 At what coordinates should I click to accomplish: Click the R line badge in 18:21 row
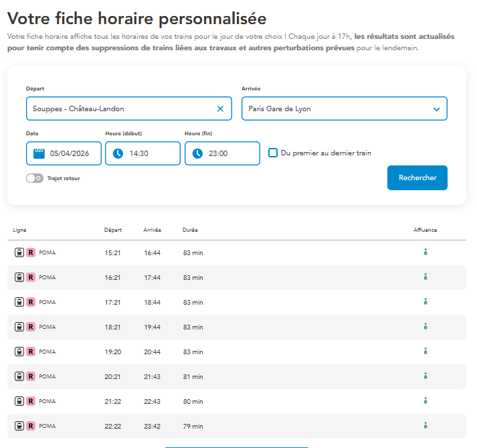(x=31, y=327)
